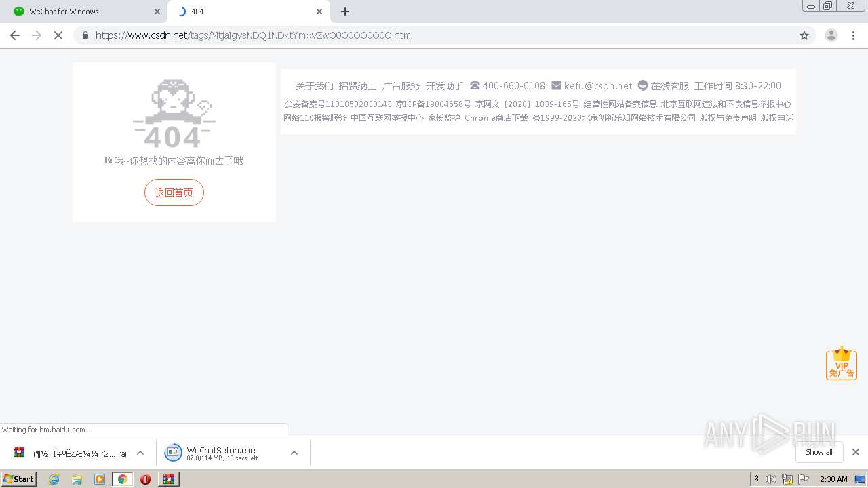Click the 公安备案号11010502030143 link
Screen dimensions: 868x488
pos(338,104)
